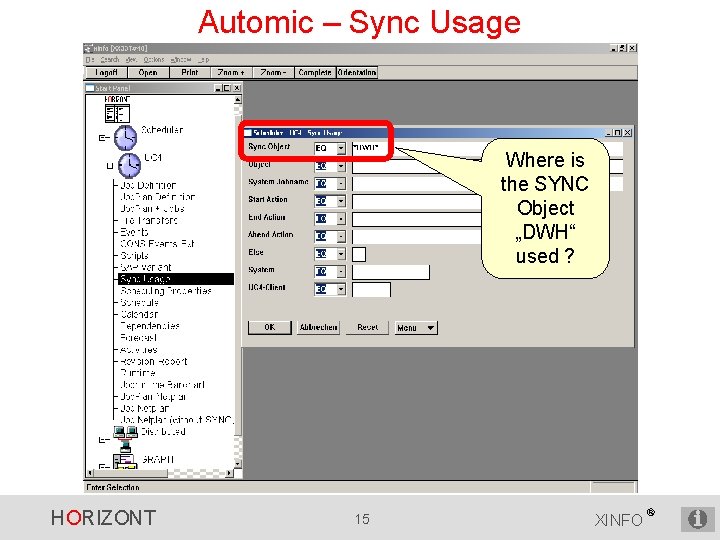Select Events in the tree
The height and width of the screenshot is (540, 720).
[x=134, y=232]
